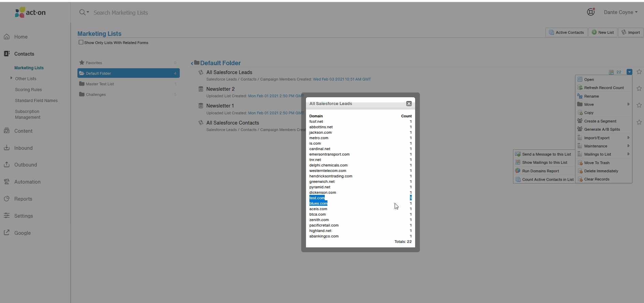
Task: Favorite Newsletter 1 with star
Action: 639,105
